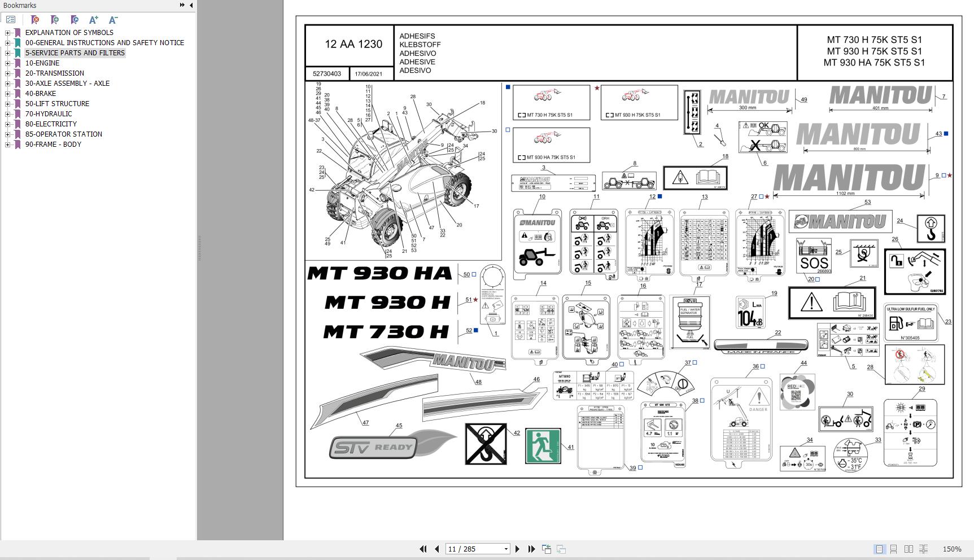This screenshot has width=974, height=560.
Task: Go to 85-OPERATOR STATION bookmark
Action: [63, 134]
